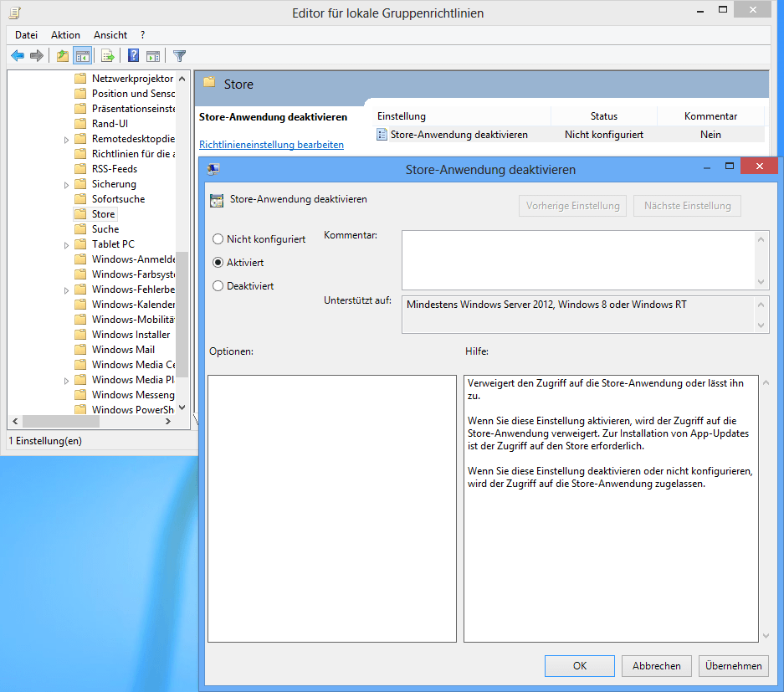
Task: Click the Übernehmen button
Action: (x=734, y=666)
